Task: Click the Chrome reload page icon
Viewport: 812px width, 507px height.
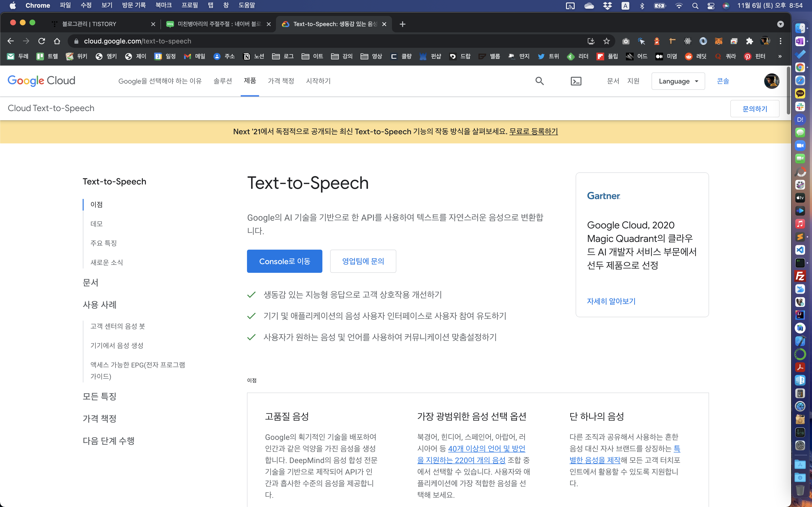Action: click(x=42, y=41)
